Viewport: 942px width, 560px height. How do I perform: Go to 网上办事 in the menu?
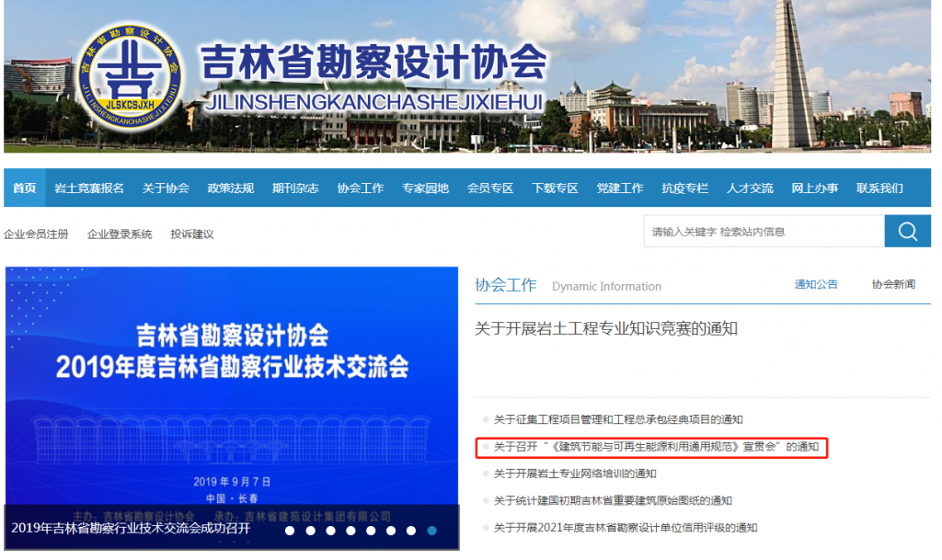click(x=814, y=188)
